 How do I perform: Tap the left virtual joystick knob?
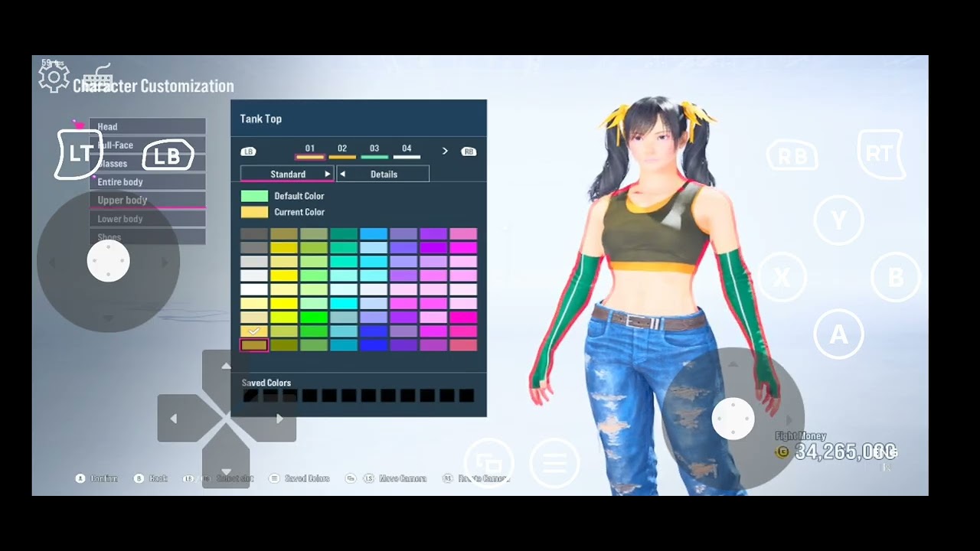coord(109,261)
